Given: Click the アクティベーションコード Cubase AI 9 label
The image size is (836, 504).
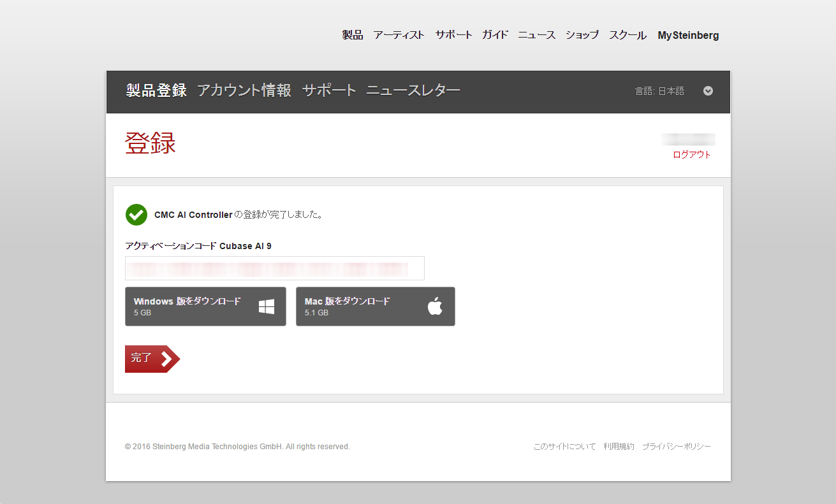Looking at the screenshot, I should pos(198,246).
